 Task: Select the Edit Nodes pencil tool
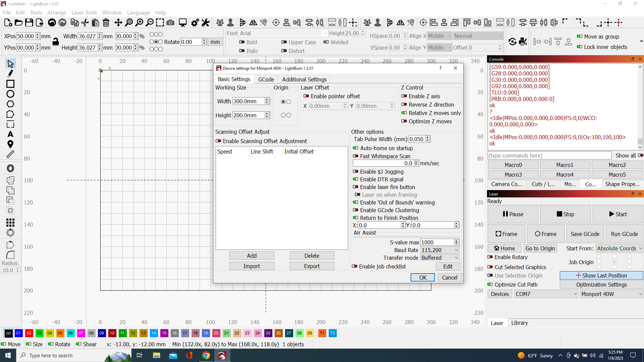pos(10,73)
